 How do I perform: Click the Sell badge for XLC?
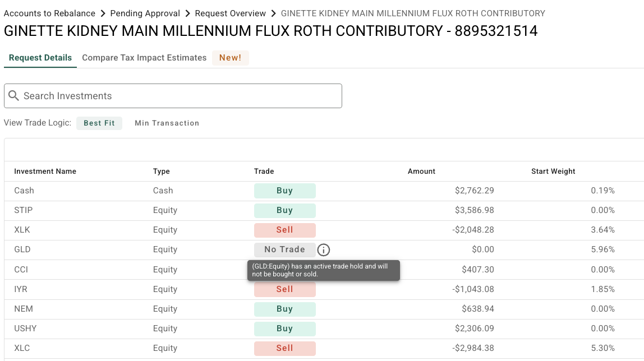(x=284, y=348)
